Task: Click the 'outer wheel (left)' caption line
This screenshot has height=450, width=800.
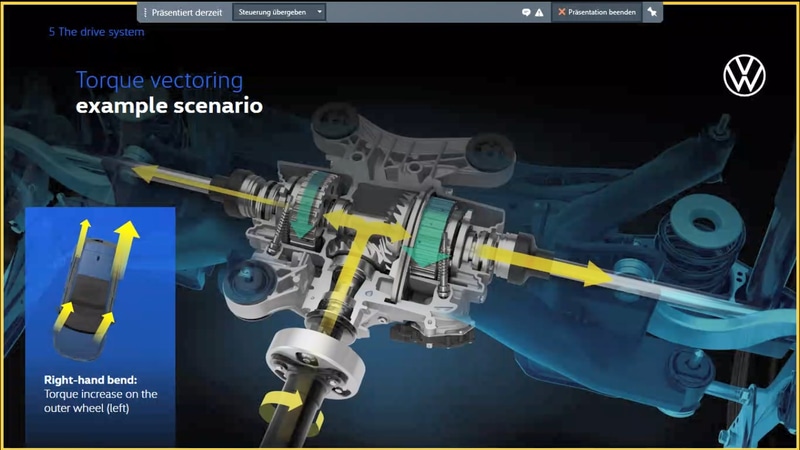Action: tap(86, 408)
